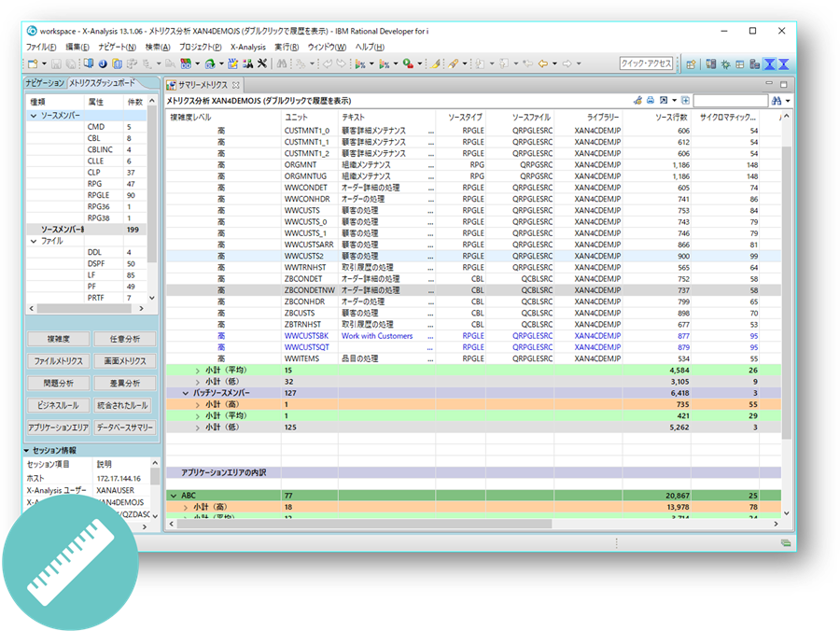Open dropdown arrow beside the DD icon
The width and height of the screenshot is (840, 631).
197,63
